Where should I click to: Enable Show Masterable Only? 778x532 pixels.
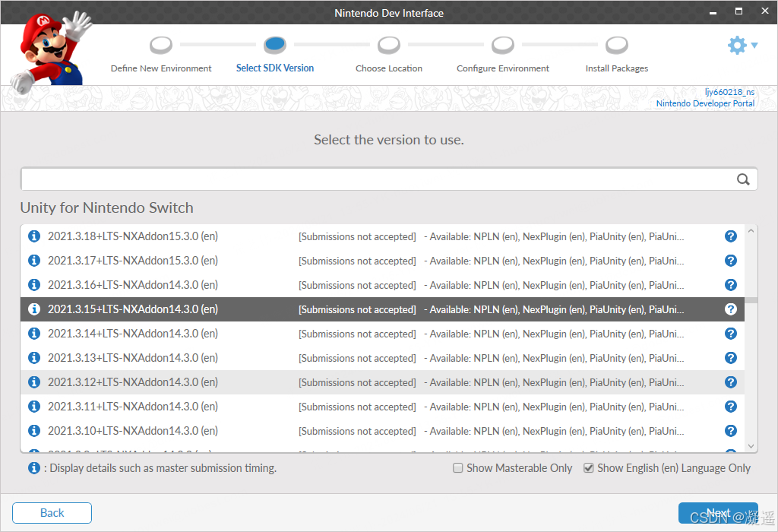(x=457, y=468)
